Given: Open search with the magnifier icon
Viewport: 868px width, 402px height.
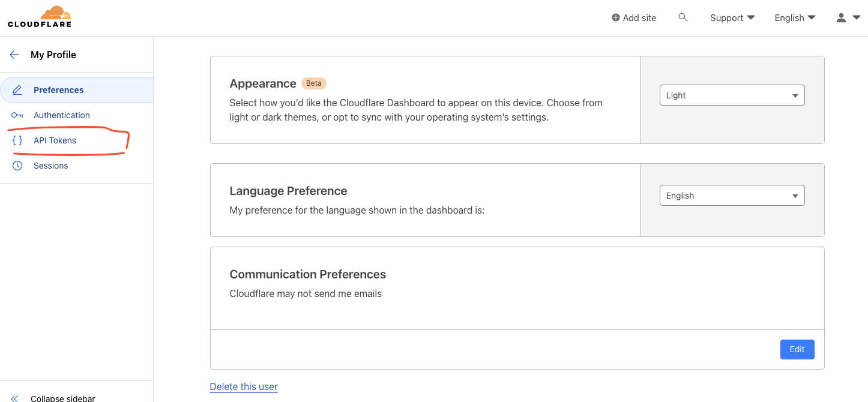Looking at the screenshot, I should [x=683, y=17].
